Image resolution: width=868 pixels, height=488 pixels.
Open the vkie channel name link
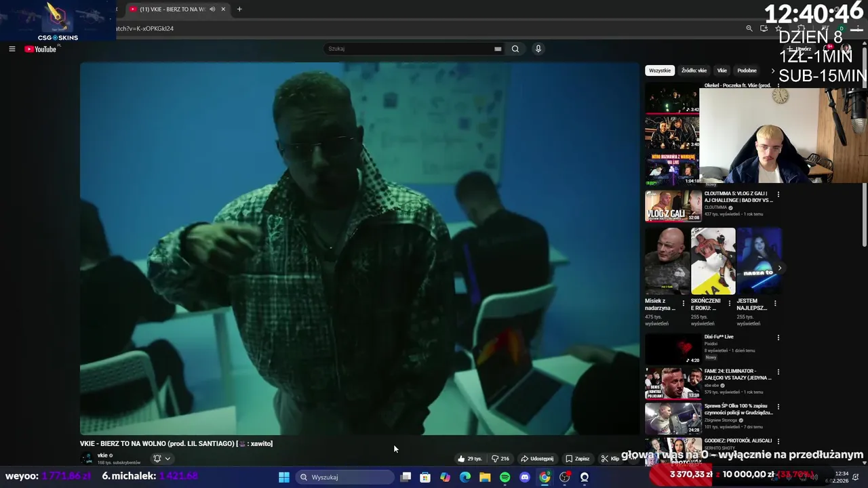(x=103, y=455)
